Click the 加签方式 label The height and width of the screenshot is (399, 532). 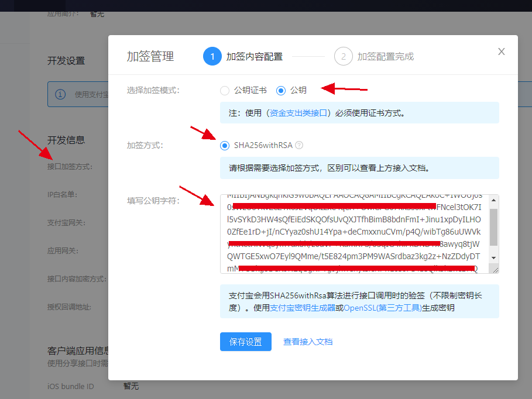pyautogui.click(x=145, y=145)
